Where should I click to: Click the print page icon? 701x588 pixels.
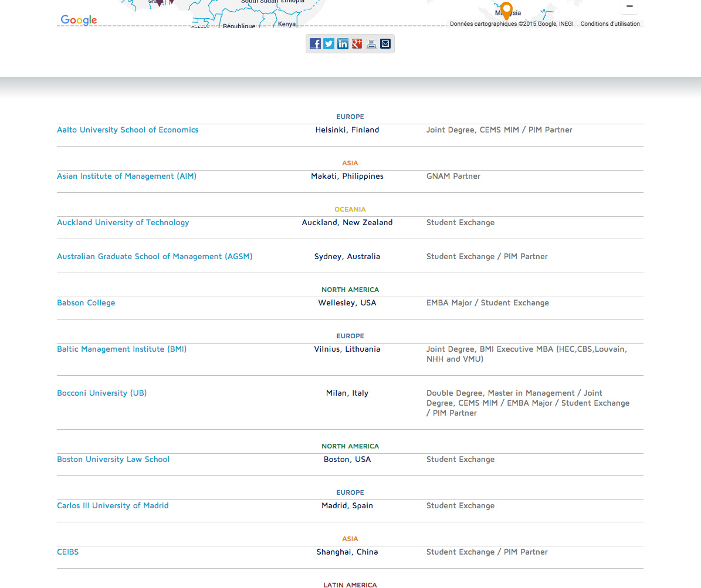point(371,44)
